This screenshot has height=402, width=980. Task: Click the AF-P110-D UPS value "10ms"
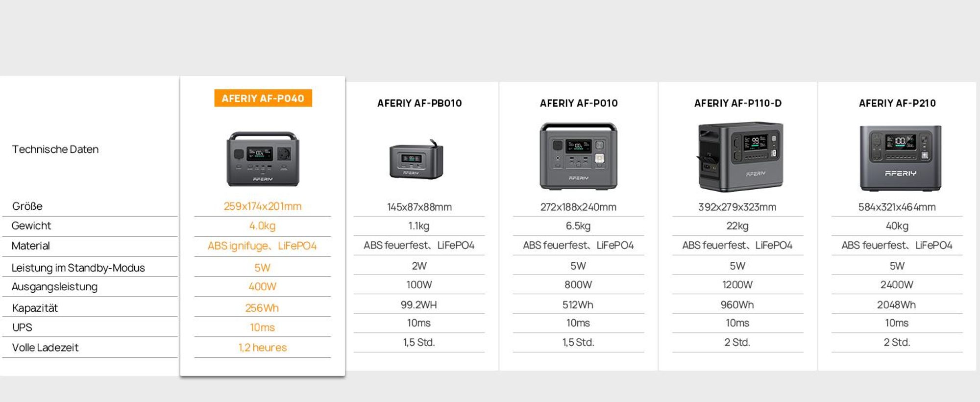737,323
